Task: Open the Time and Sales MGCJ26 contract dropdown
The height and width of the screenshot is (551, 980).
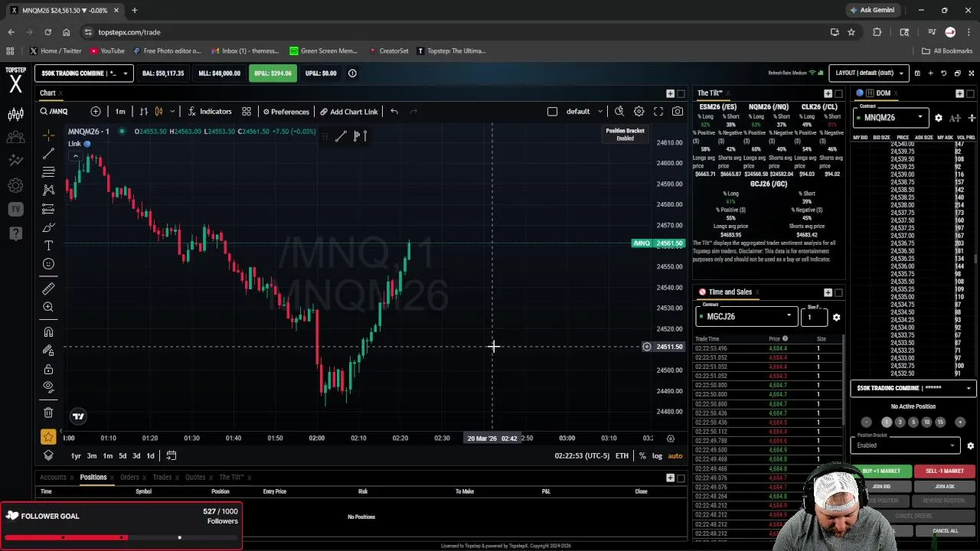Action: pos(746,316)
